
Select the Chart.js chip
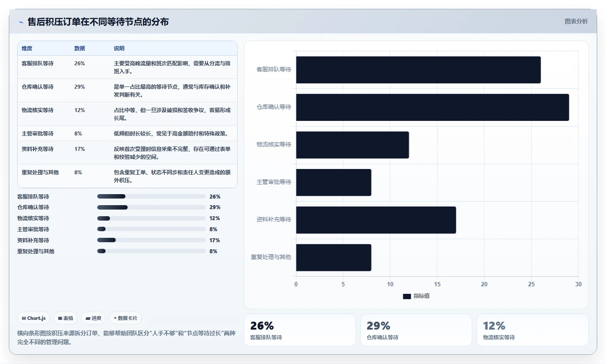click(34, 318)
